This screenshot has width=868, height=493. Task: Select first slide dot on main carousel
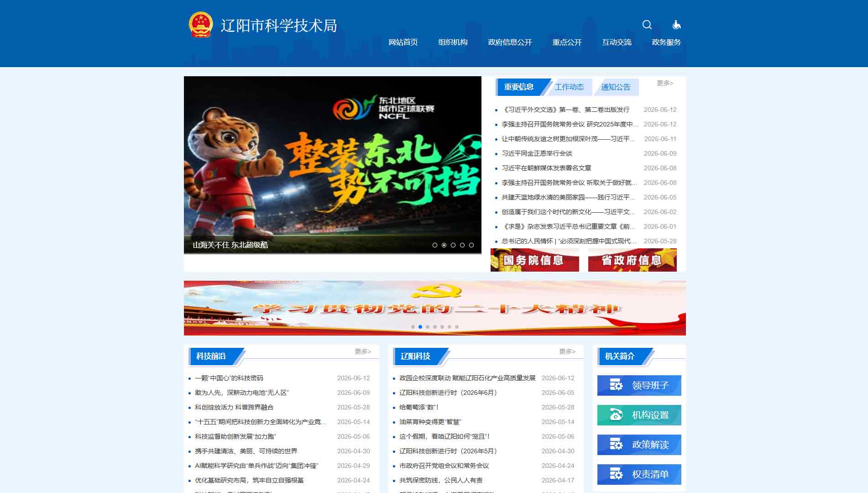435,245
